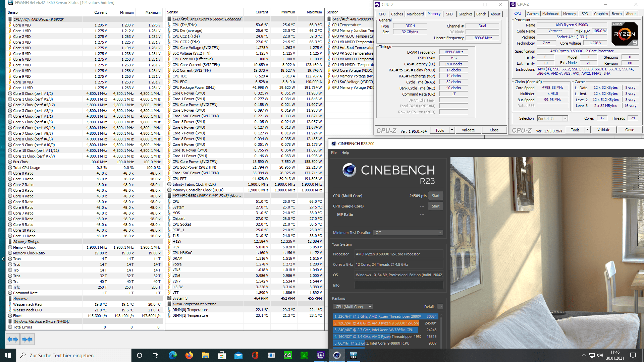
Task: Open Task View from the taskbar
Action: click(155, 355)
